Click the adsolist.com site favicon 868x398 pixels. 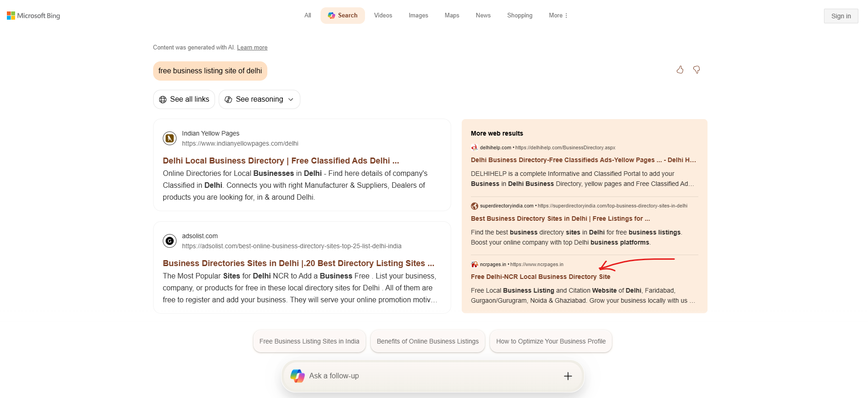170,240
